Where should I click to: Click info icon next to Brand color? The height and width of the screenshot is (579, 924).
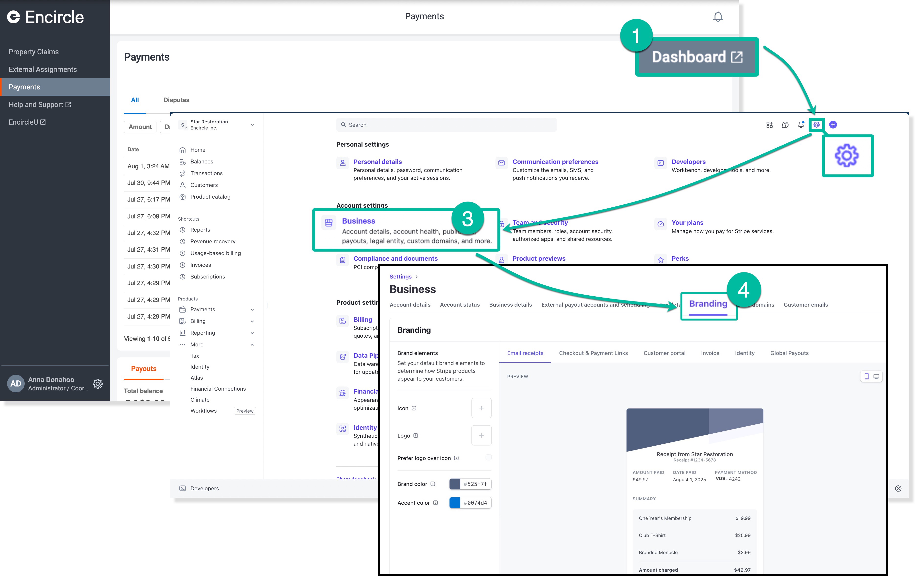(433, 484)
